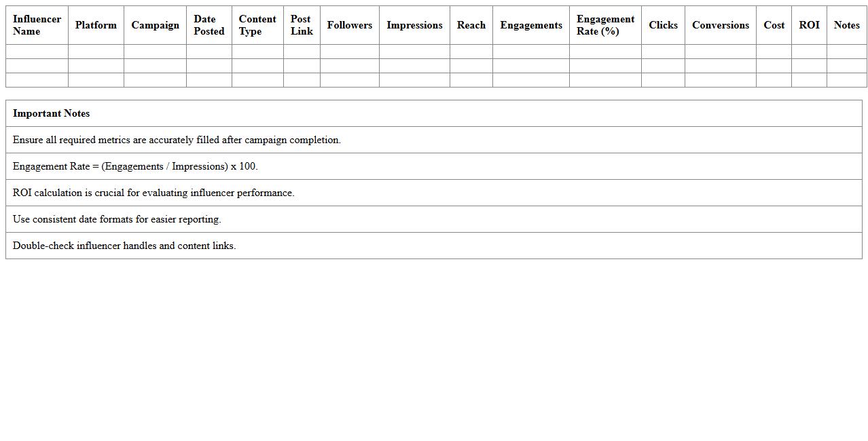Click the Content Type header
The image size is (868, 441).
coord(257,25)
